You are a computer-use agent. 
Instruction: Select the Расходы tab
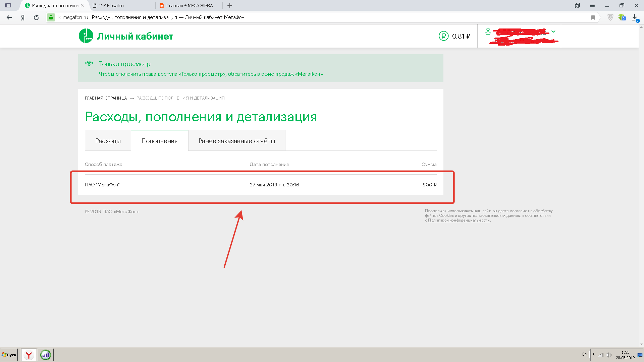[x=108, y=141]
